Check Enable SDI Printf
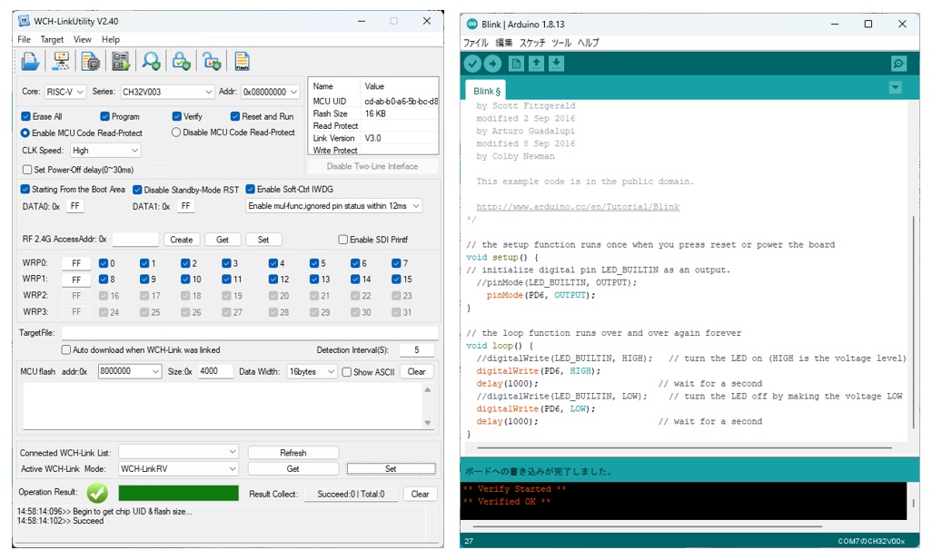Image resolution: width=932 pixels, height=560 pixels. [343, 240]
